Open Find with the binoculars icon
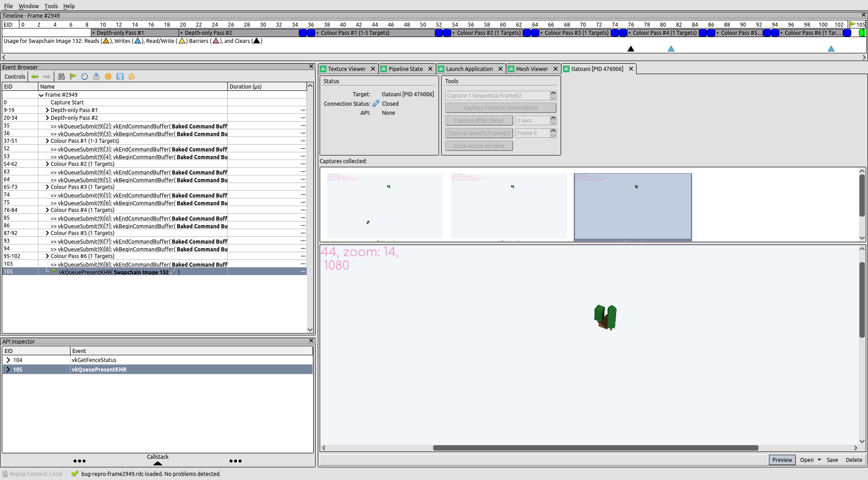Image resolution: width=868 pixels, height=480 pixels. 61,77
